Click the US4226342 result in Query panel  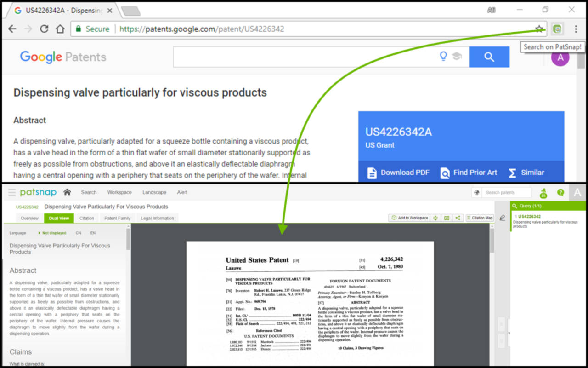pos(529,216)
